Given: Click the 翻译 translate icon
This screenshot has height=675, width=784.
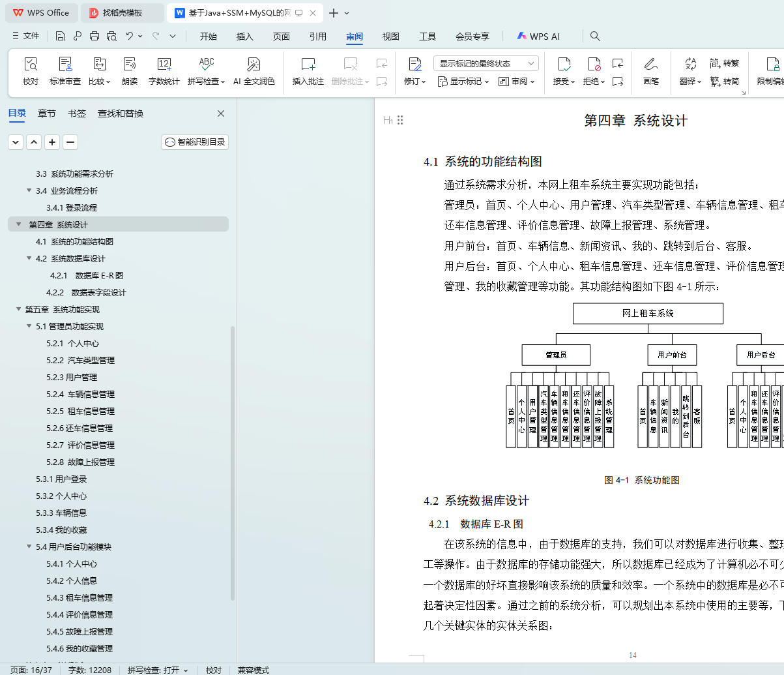Looking at the screenshot, I should 691,64.
